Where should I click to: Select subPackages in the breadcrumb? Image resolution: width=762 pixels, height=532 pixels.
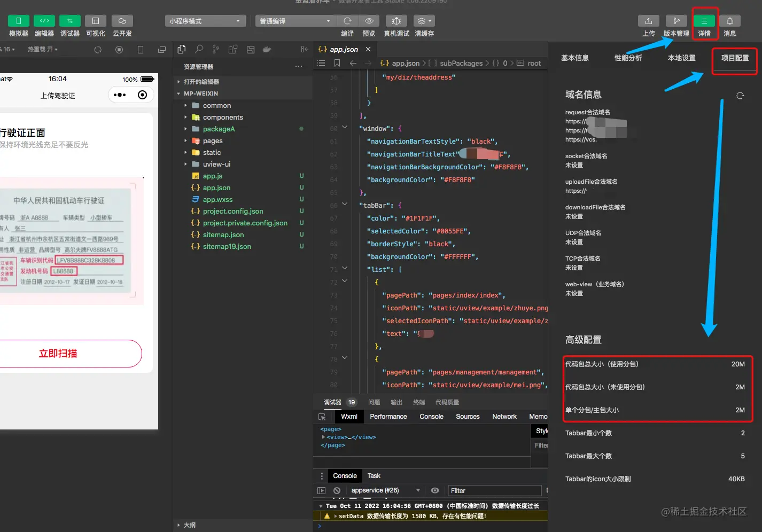461,63
